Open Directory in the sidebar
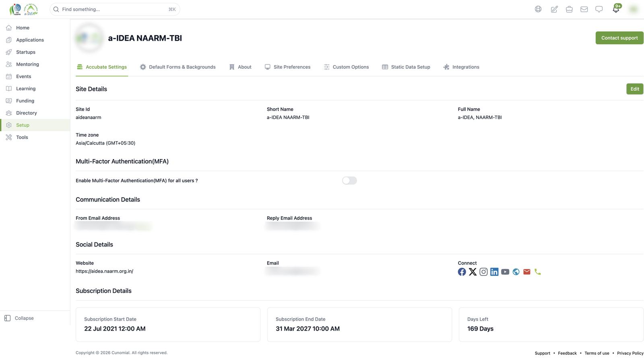 pyautogui.click(x=35, y=113)
